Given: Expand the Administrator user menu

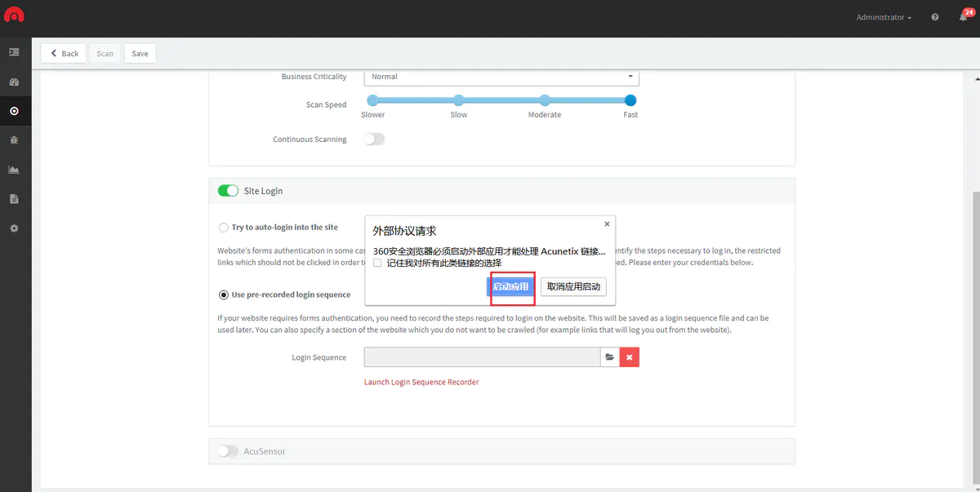Looking at the screenshot, I should 884,17.
